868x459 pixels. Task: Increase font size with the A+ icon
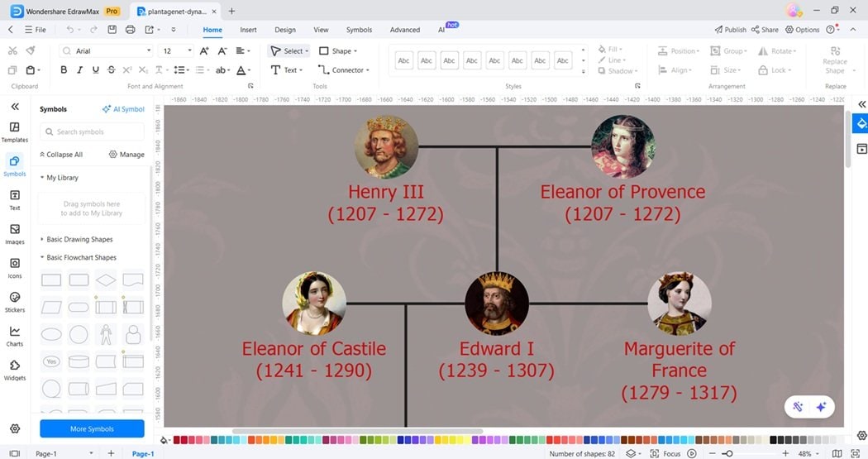[204, 51]
